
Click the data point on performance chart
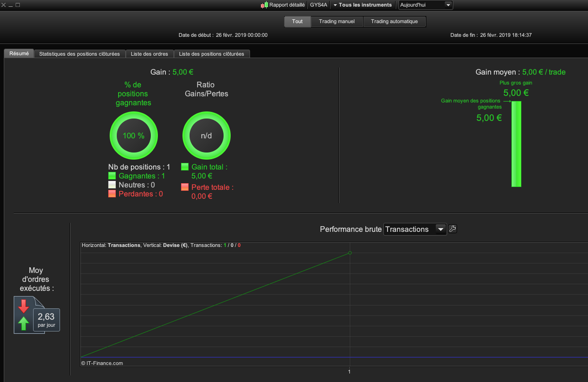350,253
